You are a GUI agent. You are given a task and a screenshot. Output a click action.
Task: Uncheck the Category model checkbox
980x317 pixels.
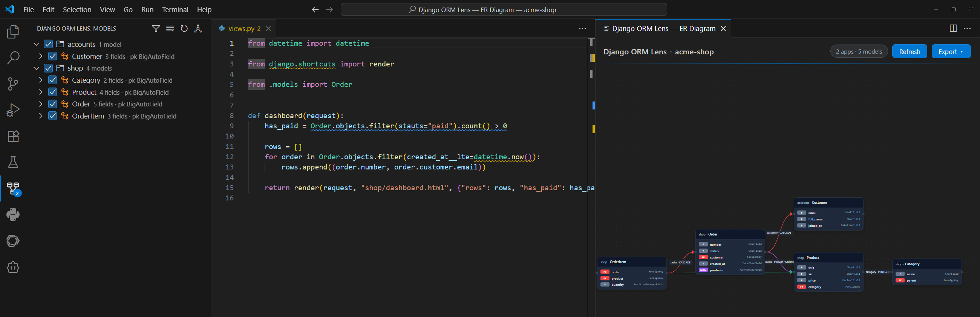click(52, 80)
